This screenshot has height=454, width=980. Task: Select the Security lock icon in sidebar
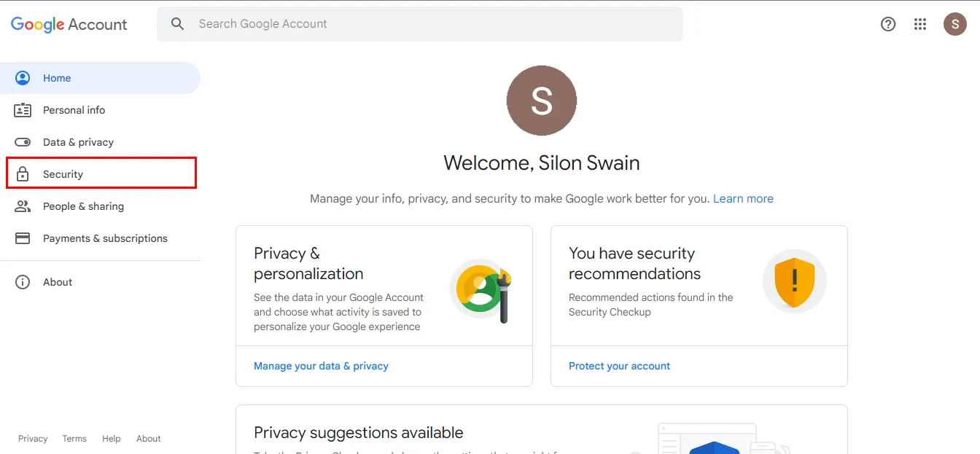(23, 173)
